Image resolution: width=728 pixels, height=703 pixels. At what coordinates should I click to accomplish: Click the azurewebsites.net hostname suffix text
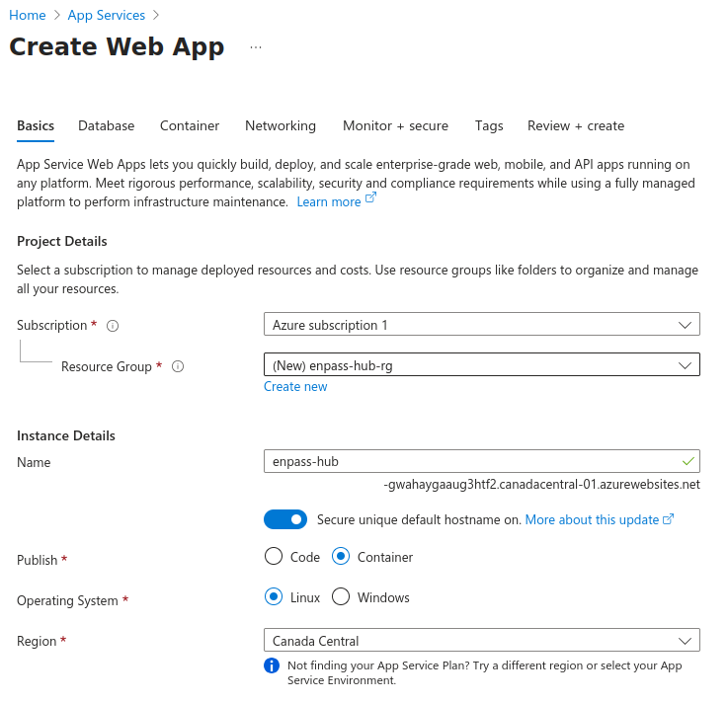[542, 485]
